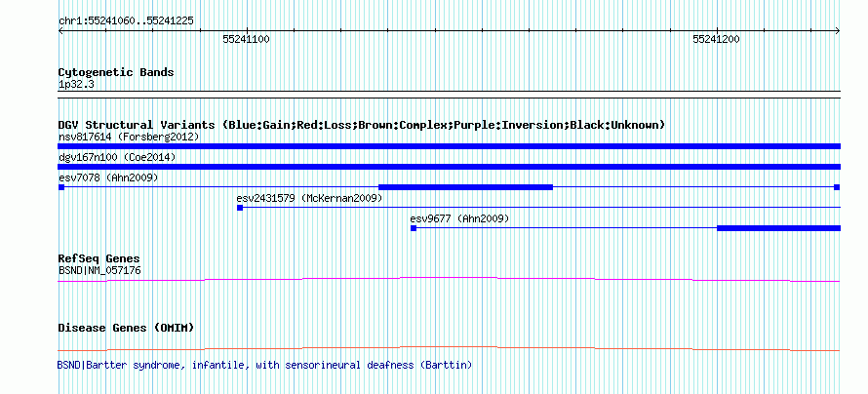Click the small start block of esv7078
This screenshot has width=868, height=394.
(61, 187)
